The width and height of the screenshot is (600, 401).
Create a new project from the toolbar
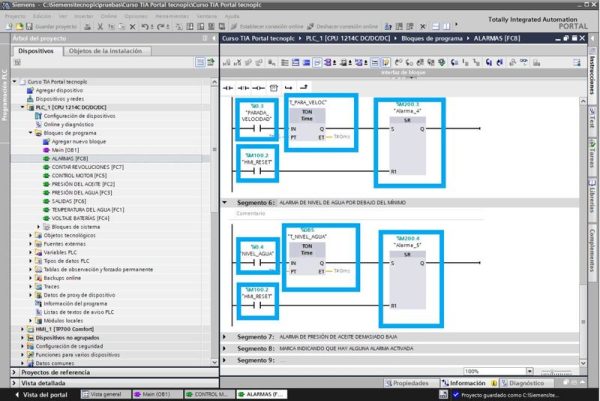(x=9, y=26)
